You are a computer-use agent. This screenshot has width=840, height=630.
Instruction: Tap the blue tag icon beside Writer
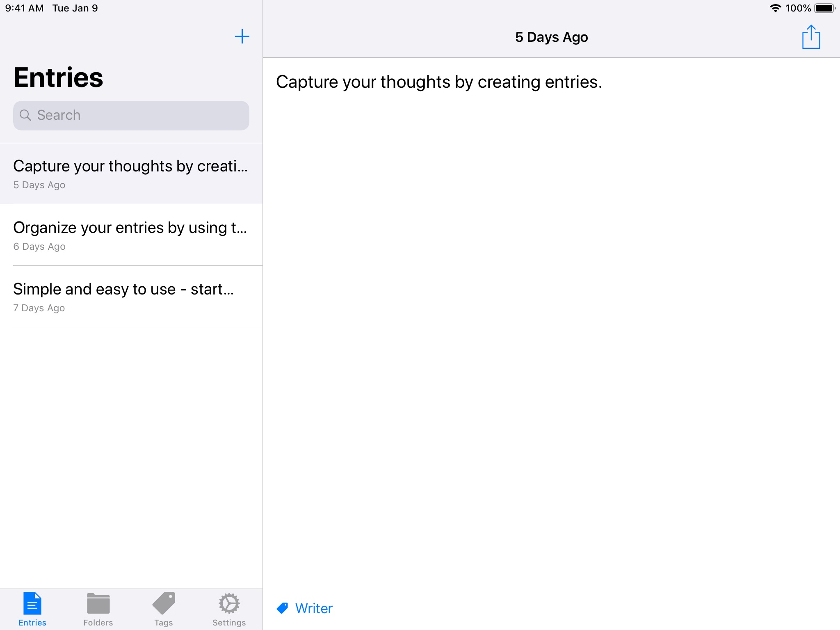(x=282, y=608)
